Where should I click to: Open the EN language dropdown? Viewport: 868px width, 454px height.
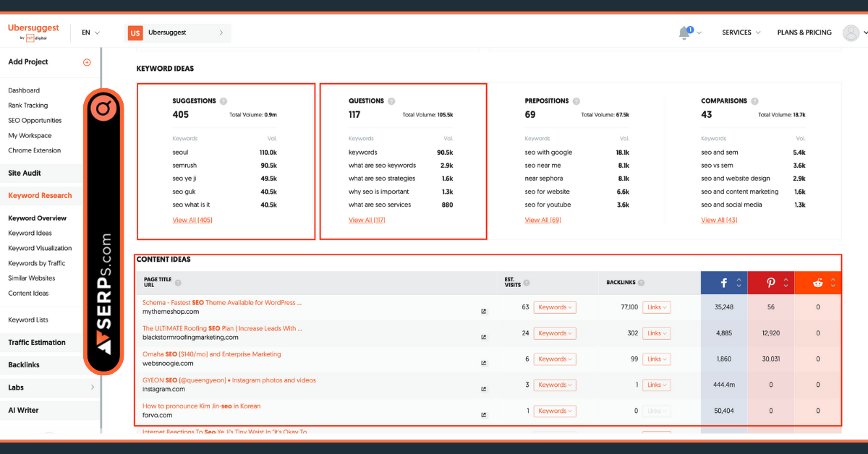90,33
